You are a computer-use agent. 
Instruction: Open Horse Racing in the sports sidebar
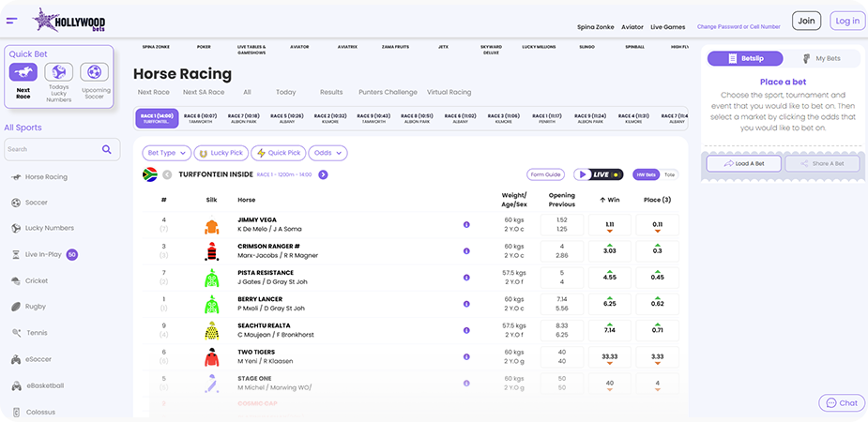(39, 177)
